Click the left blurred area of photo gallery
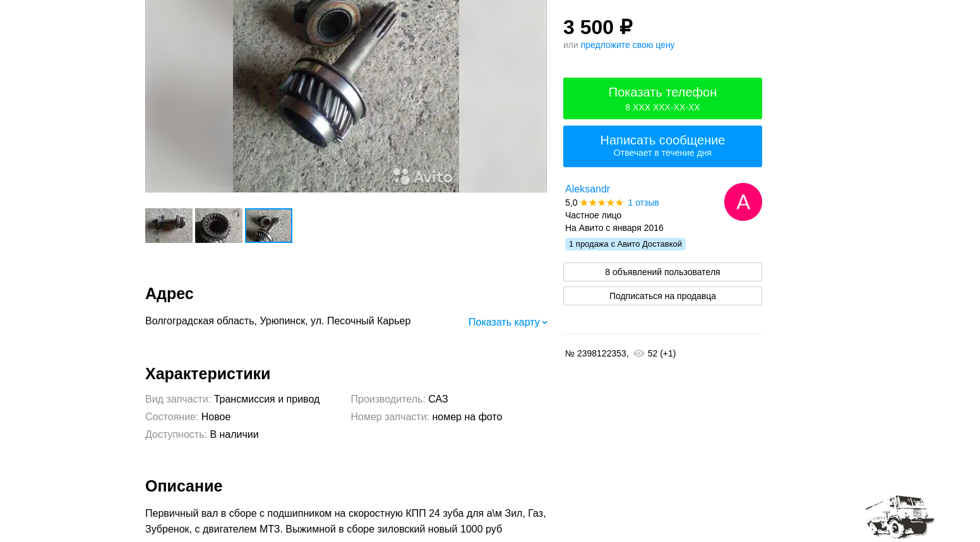Screen dimensions: 980x542 [189, 96]
